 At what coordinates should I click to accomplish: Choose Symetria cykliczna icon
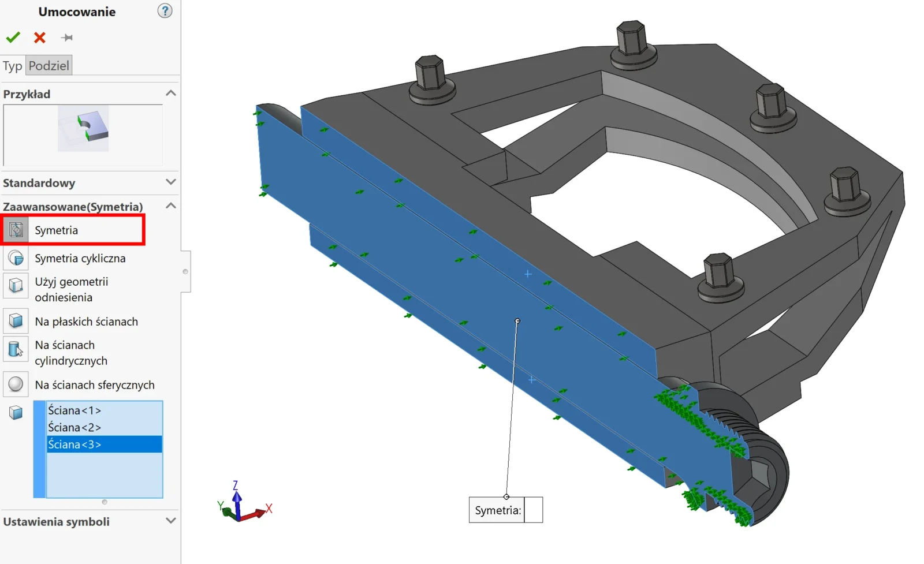[x=16, y=258]
